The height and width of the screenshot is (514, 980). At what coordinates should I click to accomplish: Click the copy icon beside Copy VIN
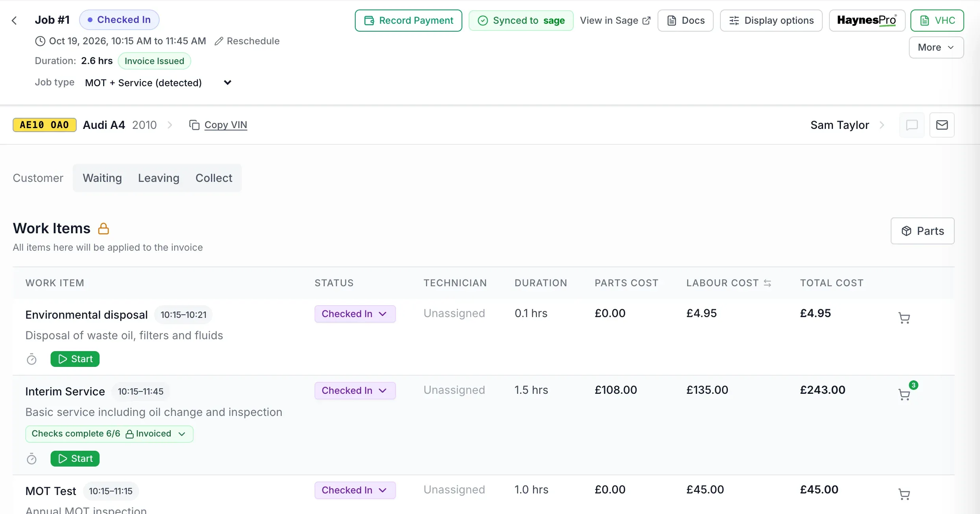pyautogui.click(x=194, y=125)
